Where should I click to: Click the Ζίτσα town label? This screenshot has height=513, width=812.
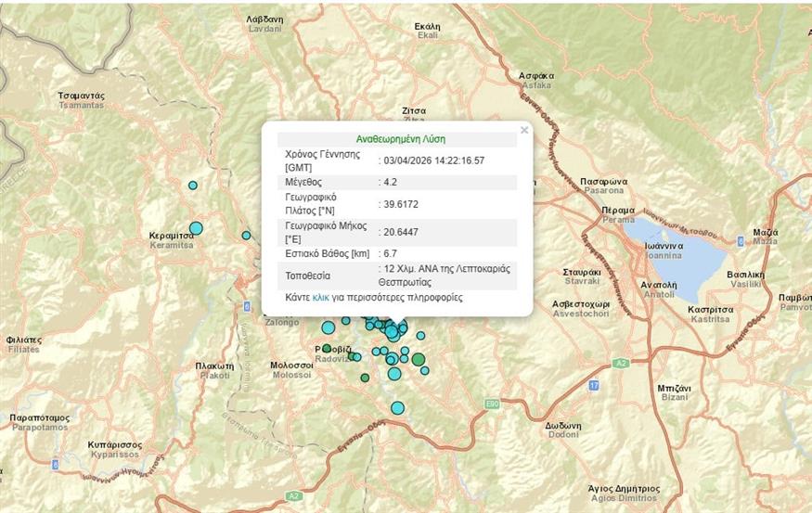click(414, 110)
